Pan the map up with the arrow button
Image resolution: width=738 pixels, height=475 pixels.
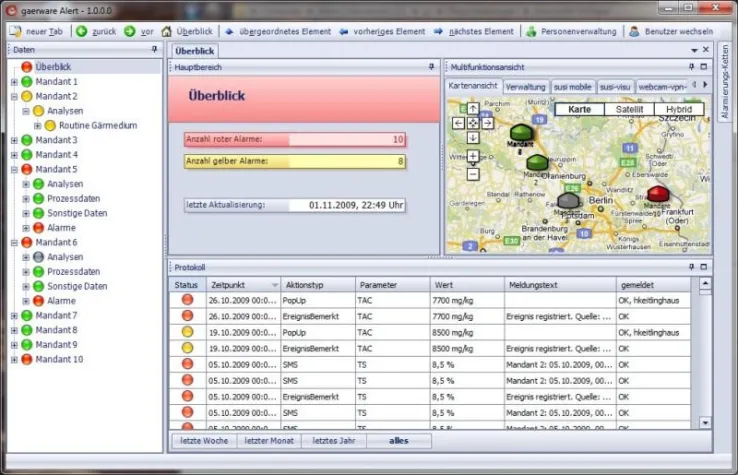click(x=473, y=108)
